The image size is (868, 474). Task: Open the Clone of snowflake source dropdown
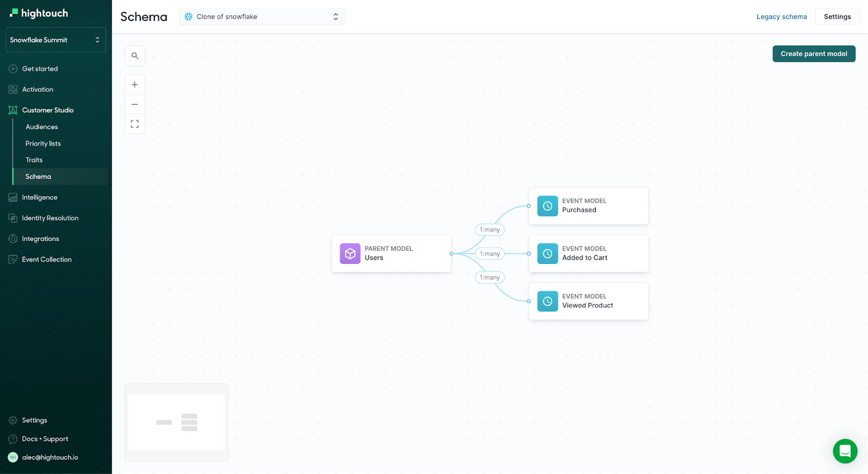coord(262,17)
